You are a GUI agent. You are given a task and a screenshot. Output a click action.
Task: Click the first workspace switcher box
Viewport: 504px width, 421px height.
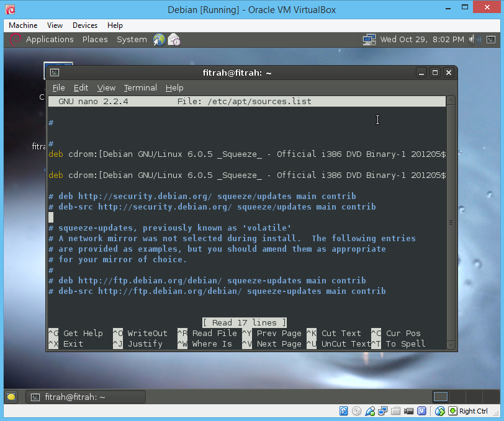[440, 397]
